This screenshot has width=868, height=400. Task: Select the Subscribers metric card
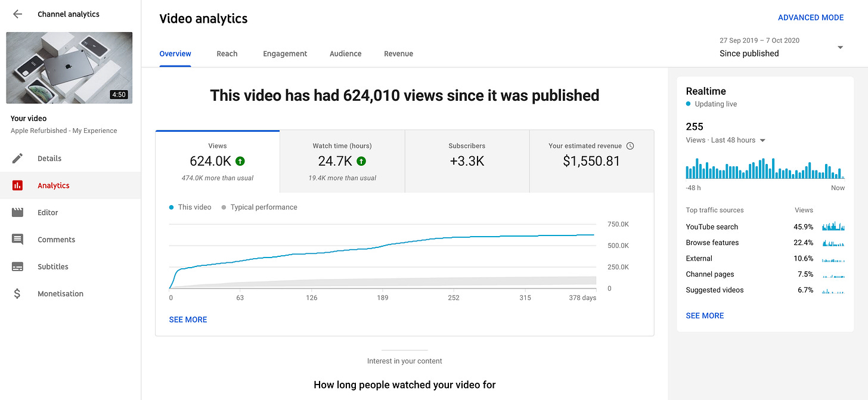(467, 161)
